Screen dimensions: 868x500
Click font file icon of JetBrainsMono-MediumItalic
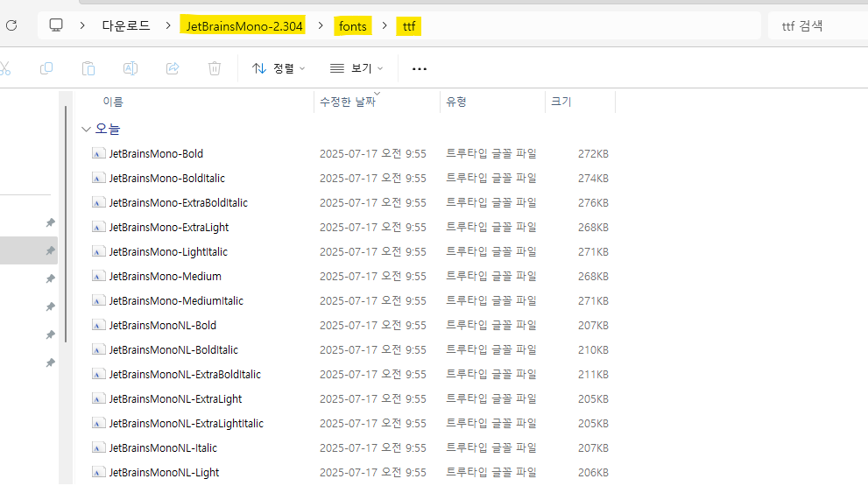[98, 300]
